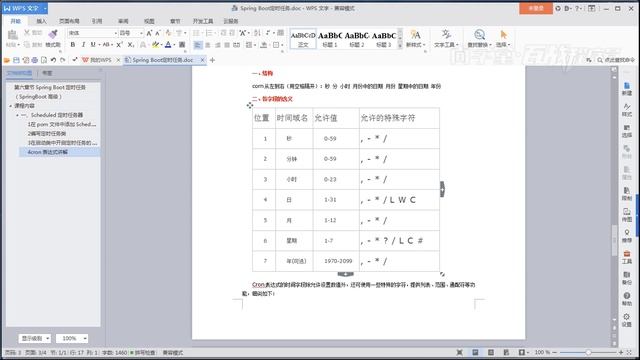Open the font name dropdown
The width and height of the screenshot is (640, 360).
116,33
